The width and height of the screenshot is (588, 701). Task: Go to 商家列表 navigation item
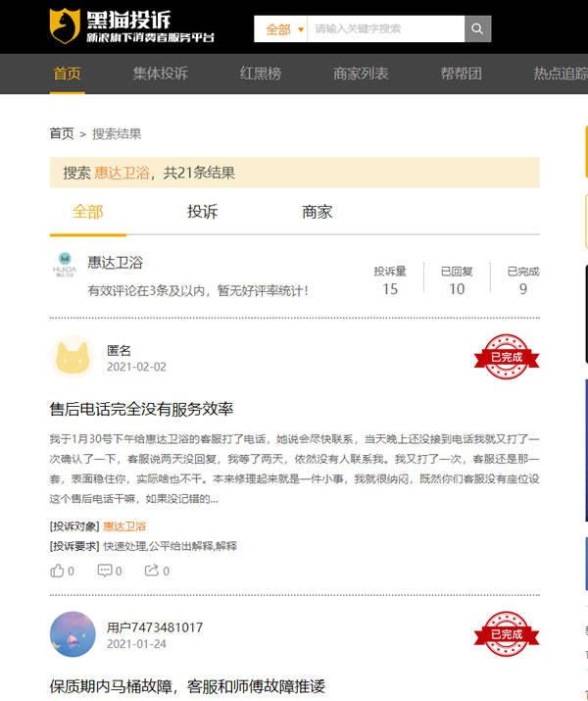click(x=361, y=74)
